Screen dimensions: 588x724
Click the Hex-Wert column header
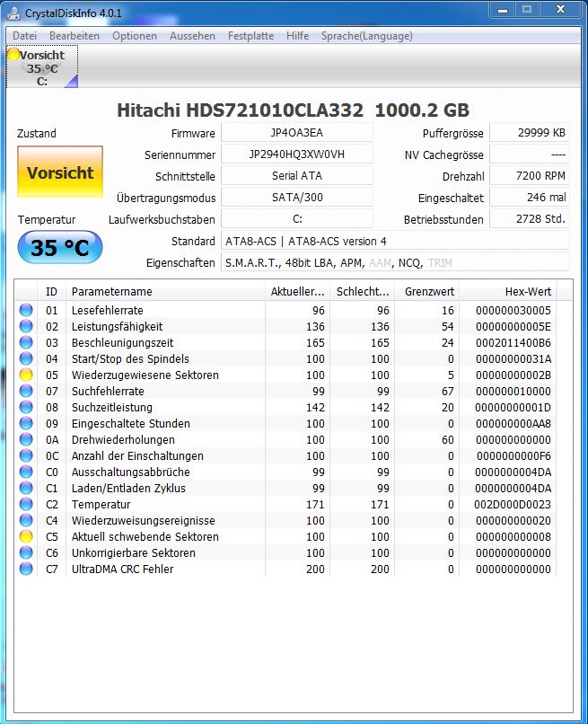tap(508, 291)
